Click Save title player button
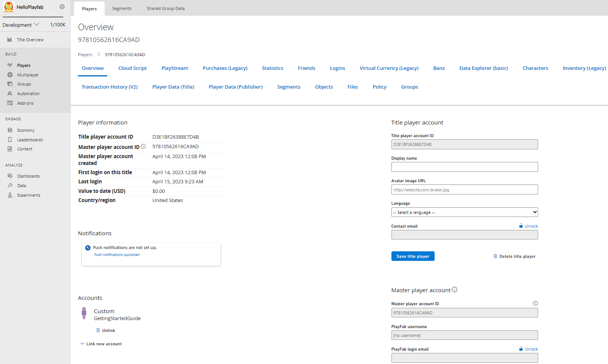 coord(413,256)
